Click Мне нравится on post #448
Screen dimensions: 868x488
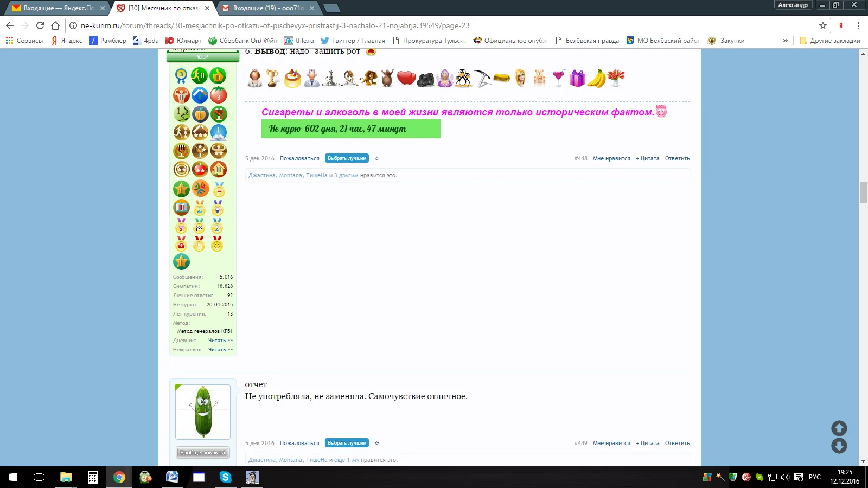(x=611, y=159)
